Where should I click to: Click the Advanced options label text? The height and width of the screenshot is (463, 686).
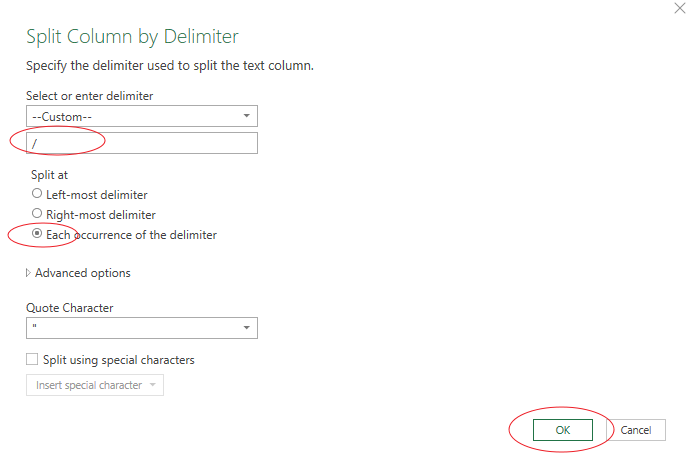pos(83,273)
